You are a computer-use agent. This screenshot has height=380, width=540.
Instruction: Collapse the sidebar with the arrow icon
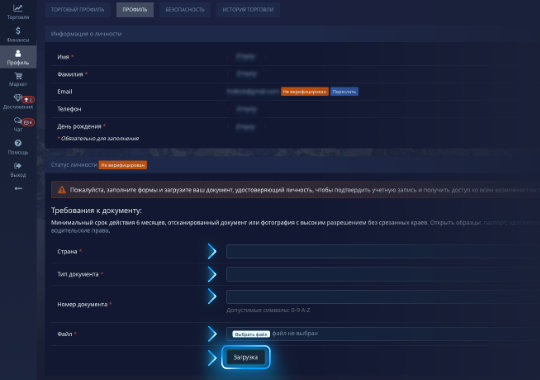[18, 188]
